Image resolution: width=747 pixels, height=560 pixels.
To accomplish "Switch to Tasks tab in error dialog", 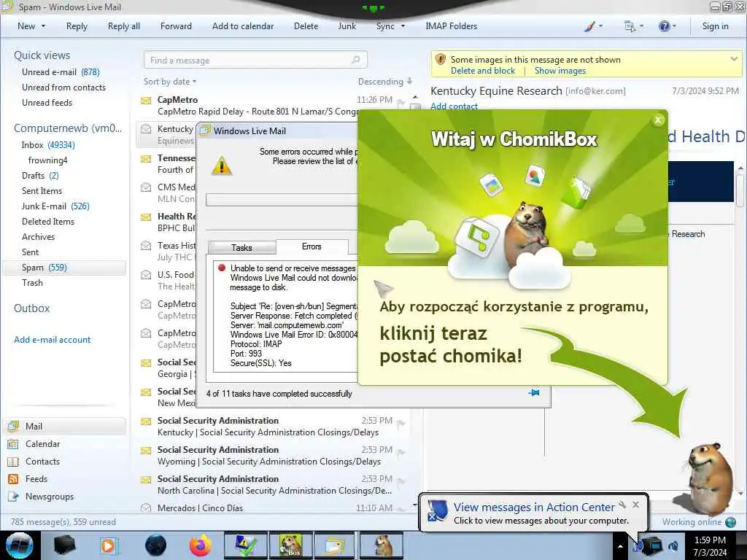I will [x=241, y=248].
